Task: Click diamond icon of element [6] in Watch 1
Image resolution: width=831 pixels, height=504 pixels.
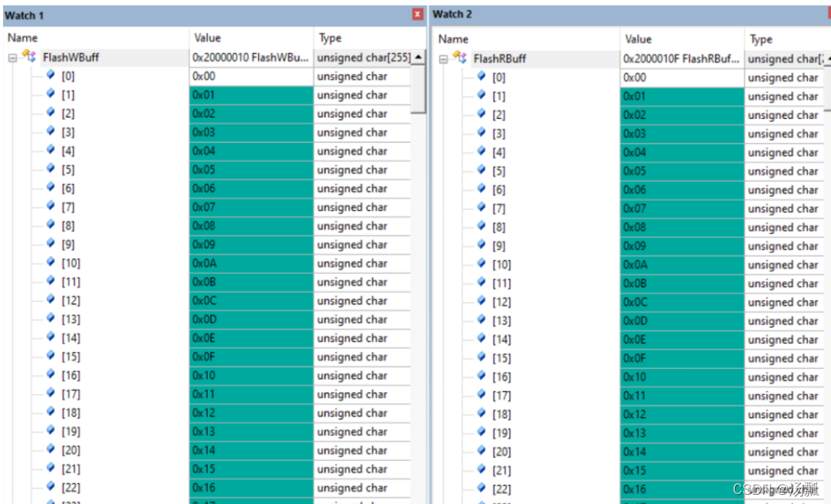Action: (x=51, y=187)
